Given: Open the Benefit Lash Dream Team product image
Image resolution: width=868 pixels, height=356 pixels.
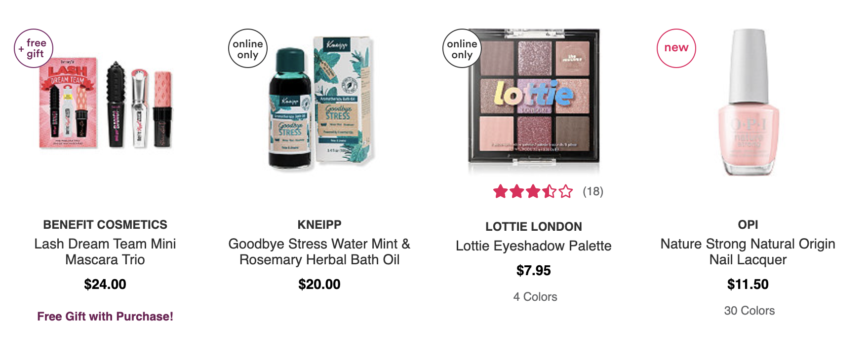Looking at the screenshot, I should [x=106, y=104].
